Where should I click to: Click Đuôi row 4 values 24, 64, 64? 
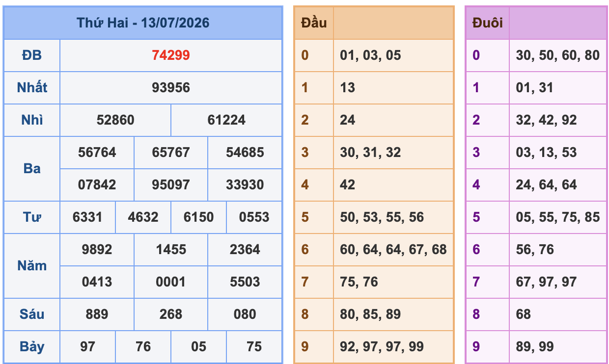(x=546, y=185)
